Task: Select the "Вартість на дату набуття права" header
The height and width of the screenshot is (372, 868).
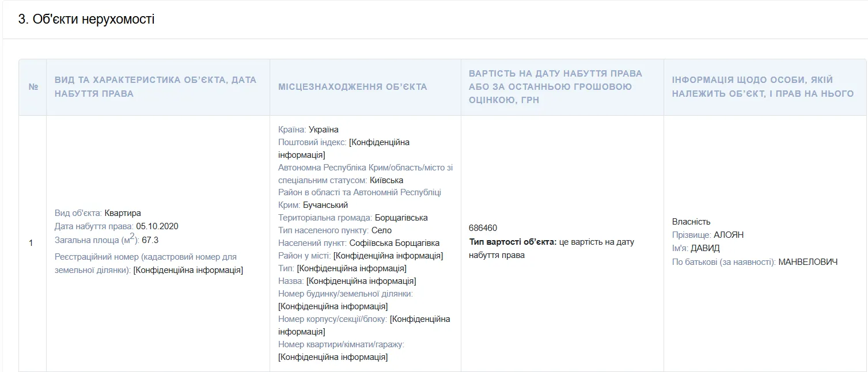Action: (555, 86)
